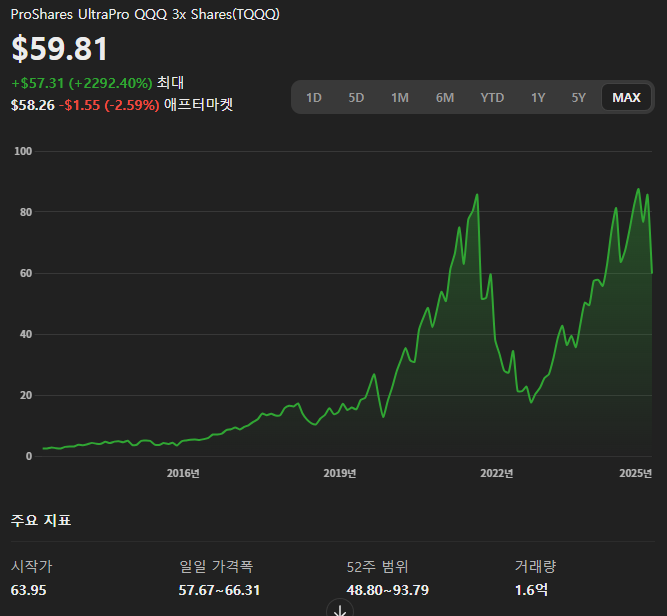
Task: Click the 2016년 x-axis label
Action: pyautogui.click(x=183, y=473)
